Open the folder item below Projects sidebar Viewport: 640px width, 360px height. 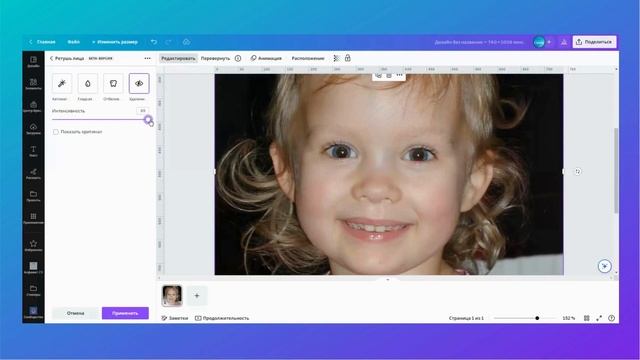tap(33, 290)
